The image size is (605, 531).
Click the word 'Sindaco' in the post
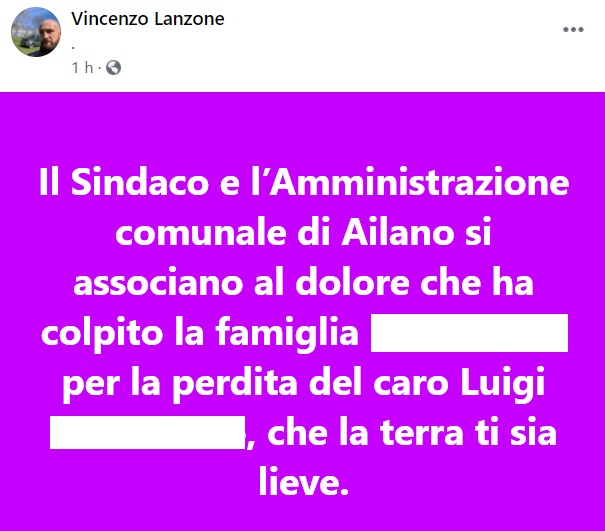[x=140, y=182]
